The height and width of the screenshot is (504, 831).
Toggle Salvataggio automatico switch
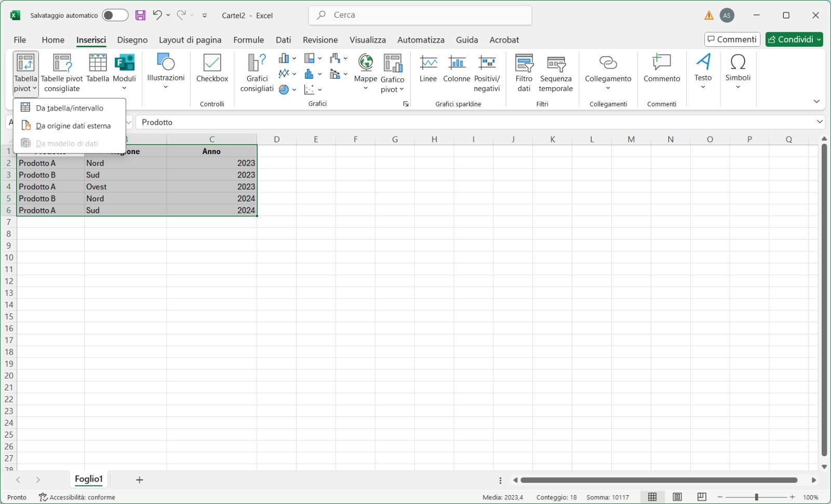click(115, 15)
